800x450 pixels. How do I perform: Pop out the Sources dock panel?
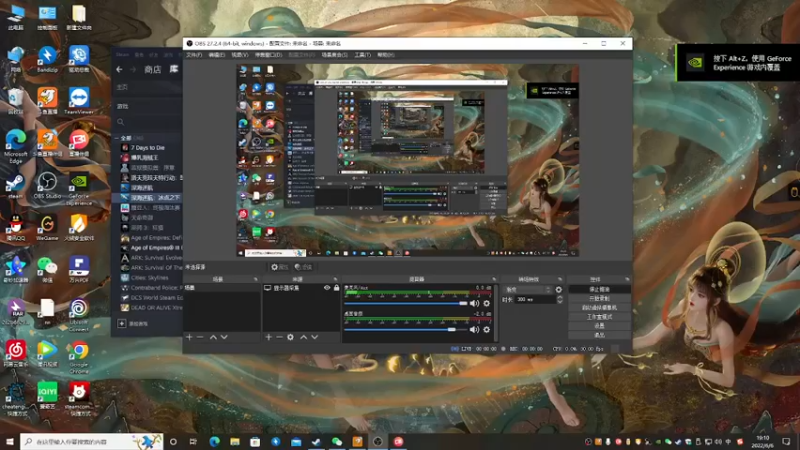pos(335,280)
